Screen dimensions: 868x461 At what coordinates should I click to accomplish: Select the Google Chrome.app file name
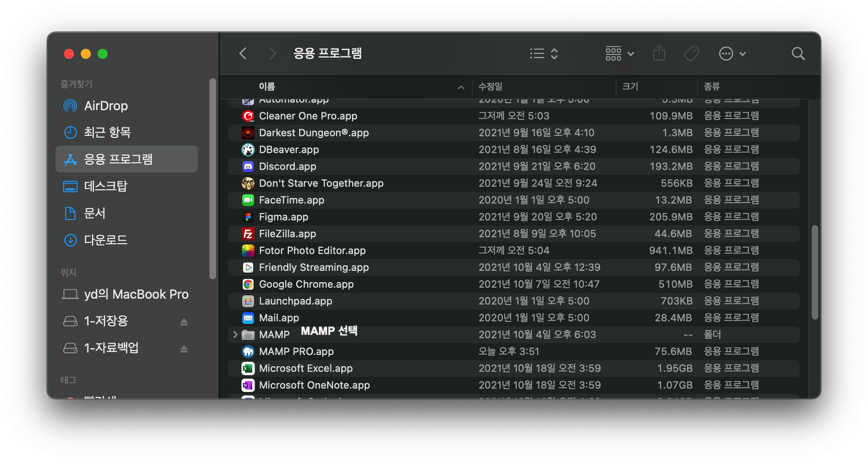click(x=306, y=284)
